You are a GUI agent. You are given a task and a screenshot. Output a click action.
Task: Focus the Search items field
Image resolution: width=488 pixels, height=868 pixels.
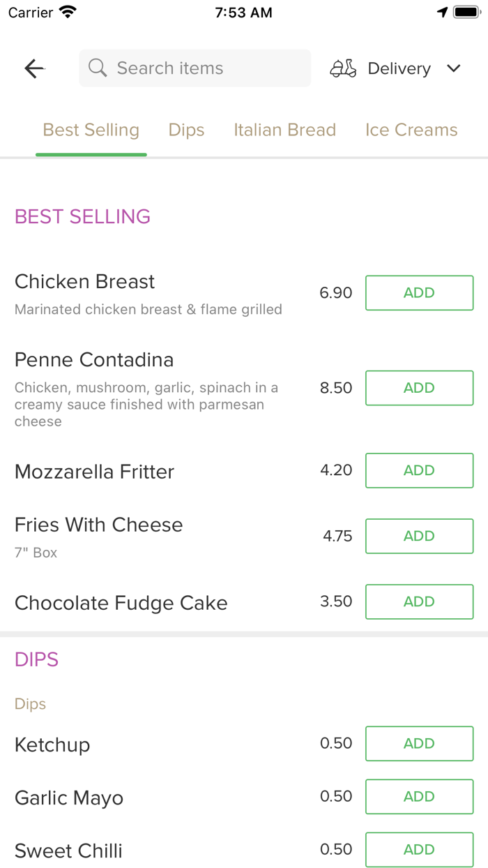click(202, 68)
